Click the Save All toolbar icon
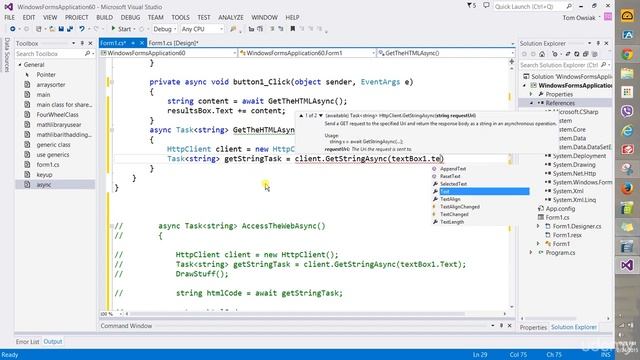Viewport: 640px width, 360px height. (x=70, y=29)
